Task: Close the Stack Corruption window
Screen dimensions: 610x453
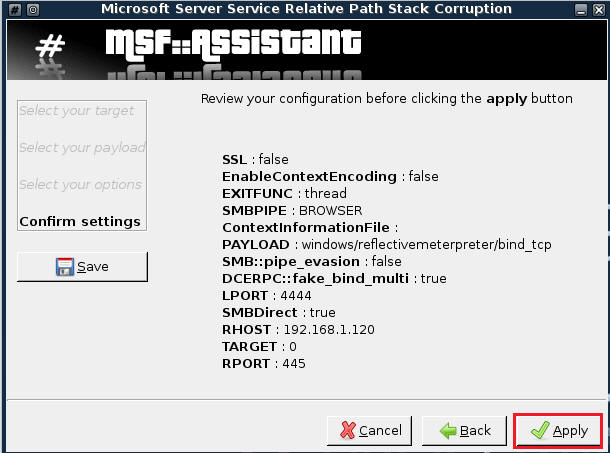Action: coord(599,10)
